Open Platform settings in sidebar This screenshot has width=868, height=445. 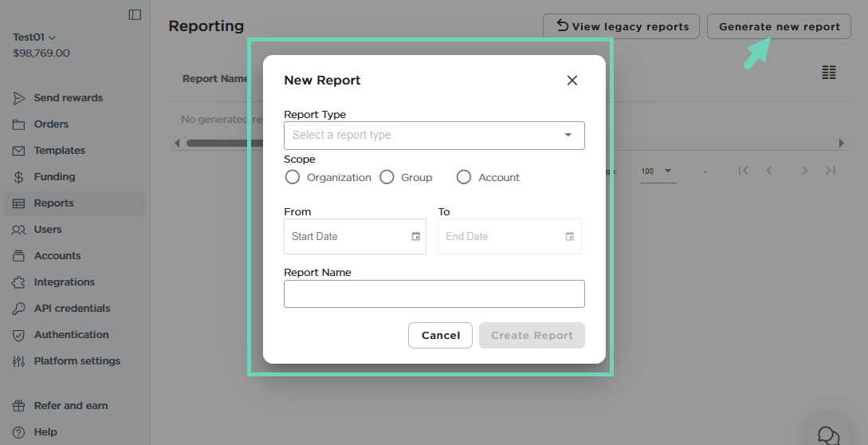coord(77,361)
